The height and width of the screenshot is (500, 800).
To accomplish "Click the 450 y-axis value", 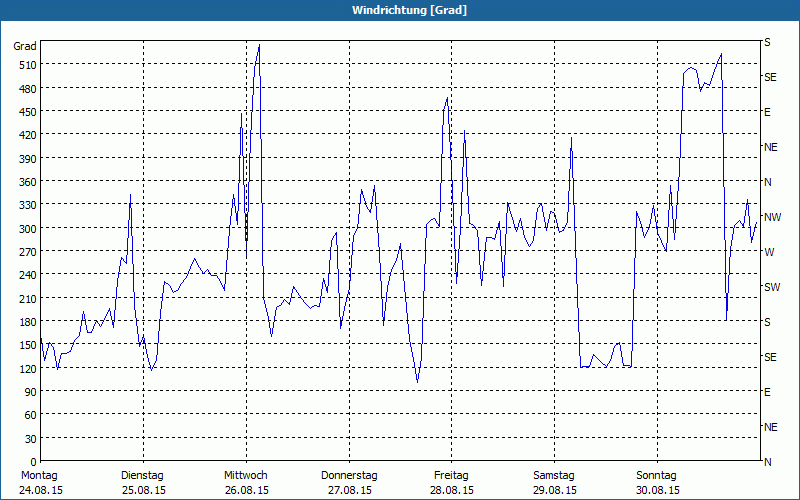I will point(28,112).
